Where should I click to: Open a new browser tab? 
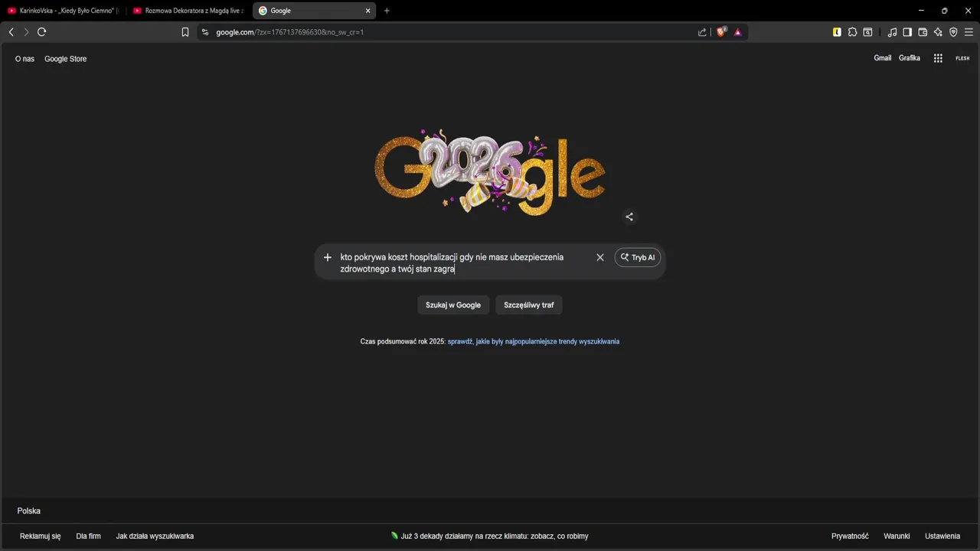coord(387,11)
